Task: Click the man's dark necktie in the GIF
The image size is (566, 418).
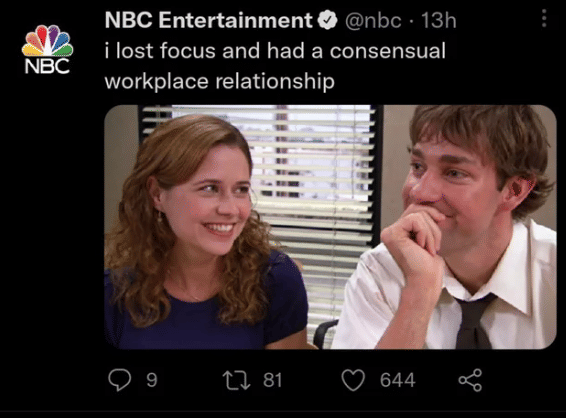Action: (473, 321)
